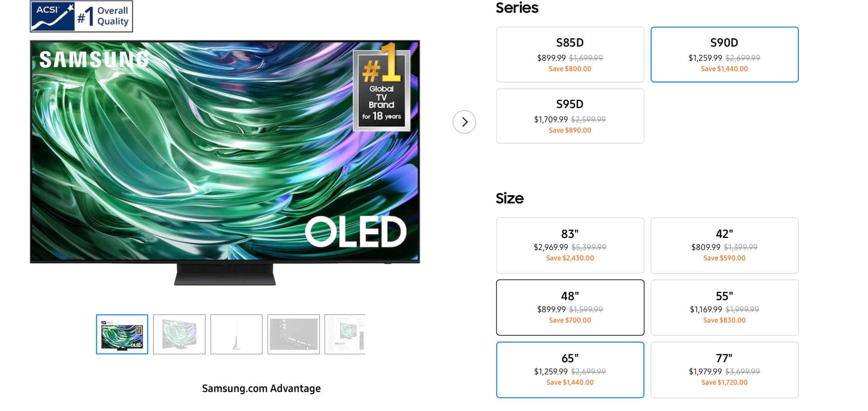View the fourth dark gray thumbnail

[293, 334]
